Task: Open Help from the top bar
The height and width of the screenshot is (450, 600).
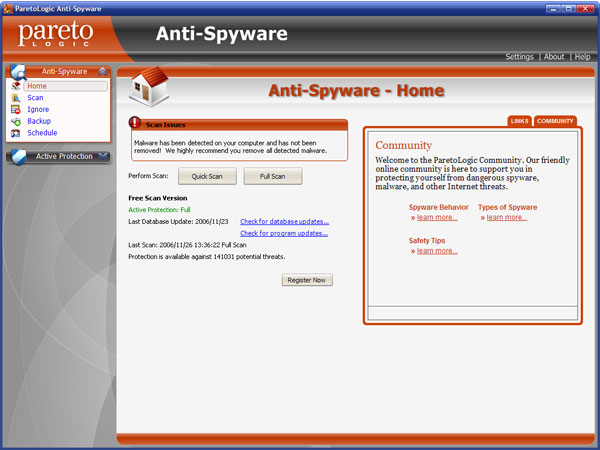Action: click(582, 57)
